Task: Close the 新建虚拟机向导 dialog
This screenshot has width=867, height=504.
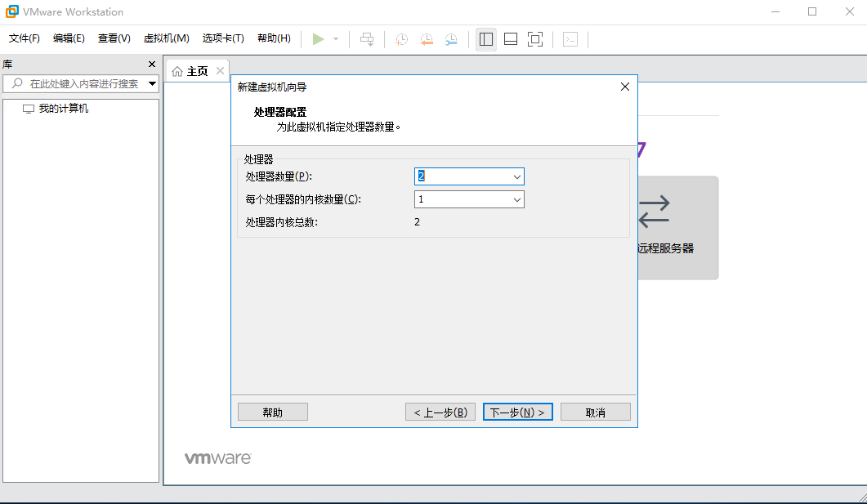Action: pos(625,87)
